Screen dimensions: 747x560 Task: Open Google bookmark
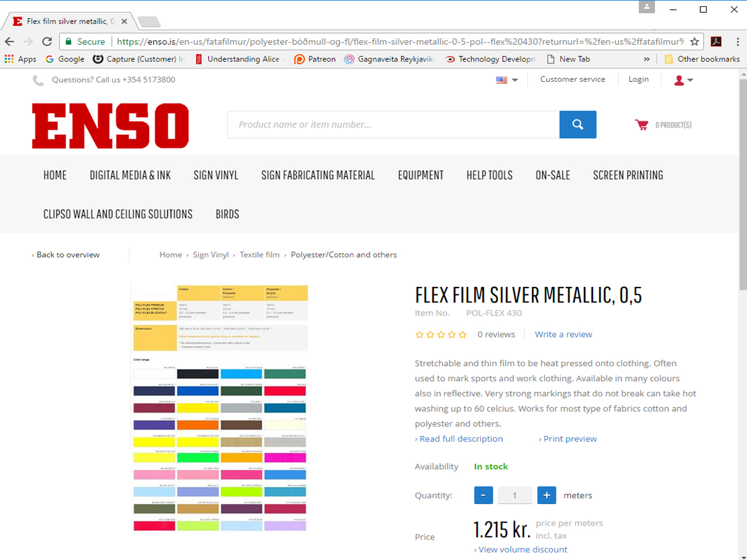[65, 59]
